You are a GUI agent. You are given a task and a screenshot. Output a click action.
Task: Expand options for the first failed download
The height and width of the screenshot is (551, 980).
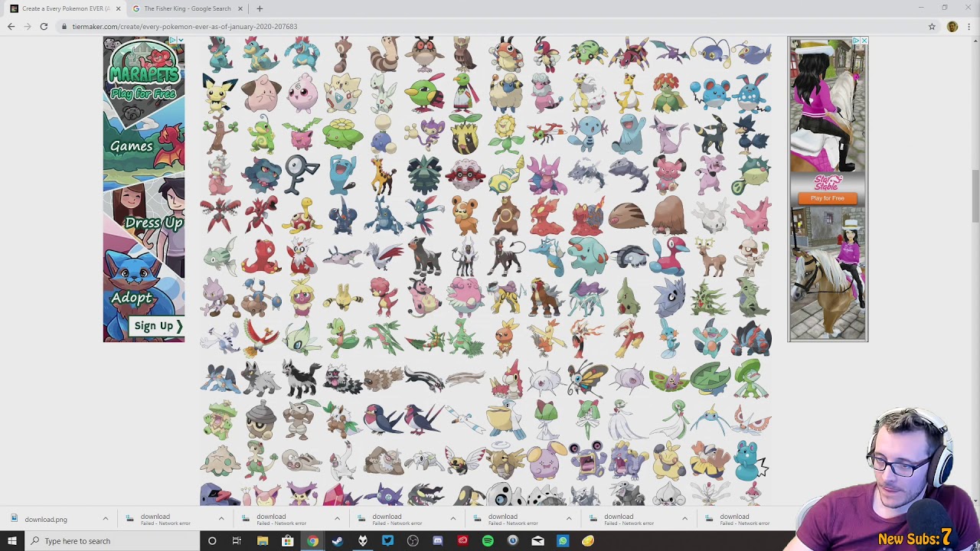point(221,519)
